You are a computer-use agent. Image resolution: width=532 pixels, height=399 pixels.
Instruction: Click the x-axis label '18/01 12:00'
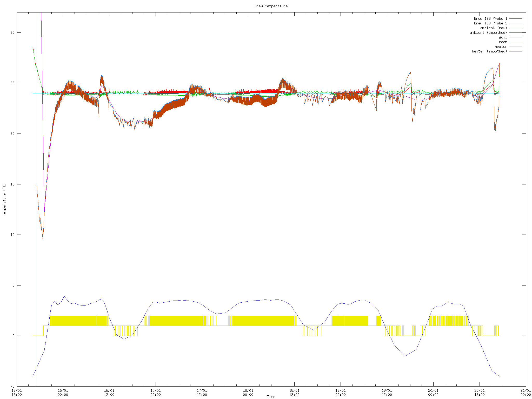[294, 393]
